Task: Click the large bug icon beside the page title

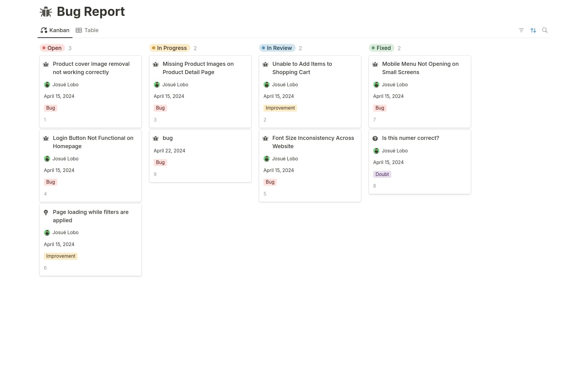Action: tap(46, 12)
